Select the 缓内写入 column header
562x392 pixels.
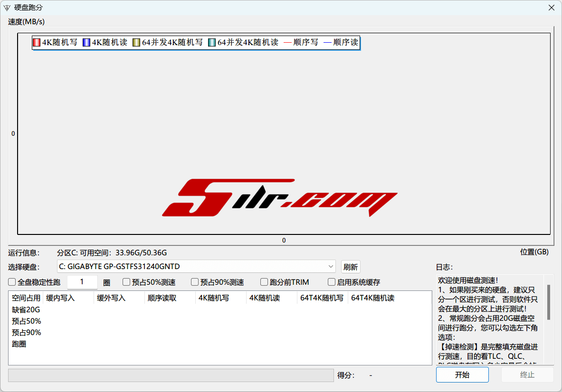coord(68,298)
